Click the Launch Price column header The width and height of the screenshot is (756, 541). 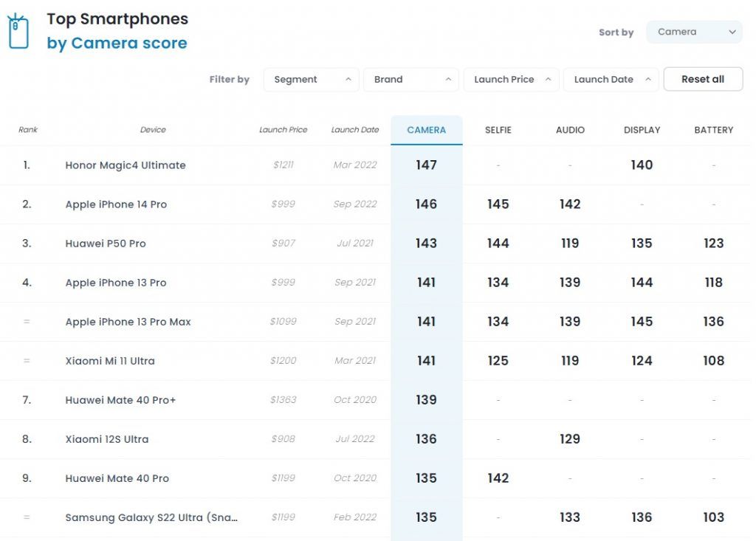(283, 130)
